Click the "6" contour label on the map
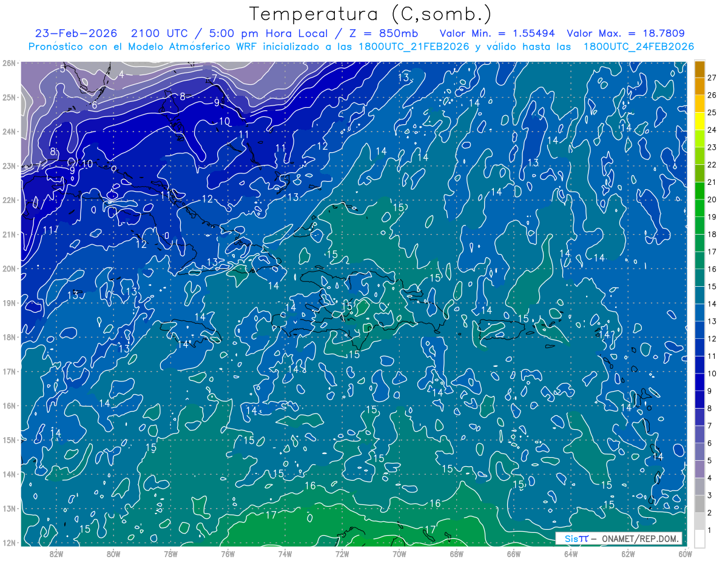728x562 pixels. pyautogui.click(x=94, y=105)
